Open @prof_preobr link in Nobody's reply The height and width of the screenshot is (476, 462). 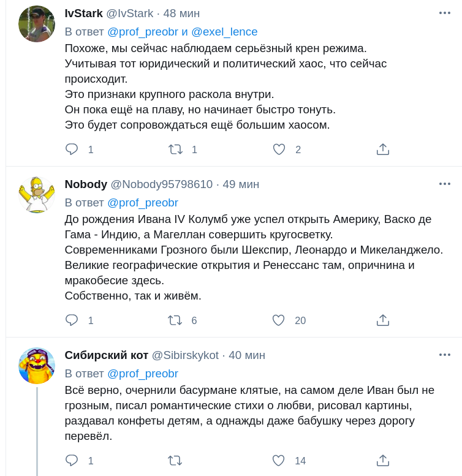pyautogui.click(x=143, y=203)
